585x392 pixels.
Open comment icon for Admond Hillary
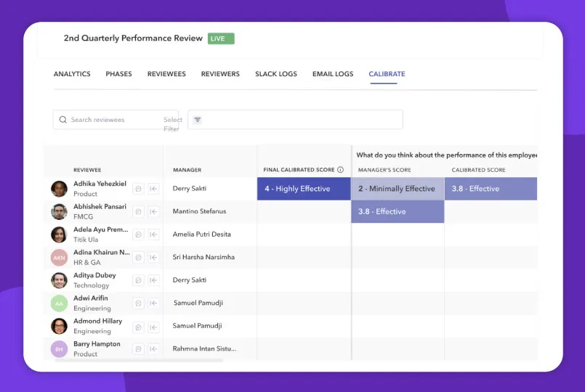coord(138,327)
